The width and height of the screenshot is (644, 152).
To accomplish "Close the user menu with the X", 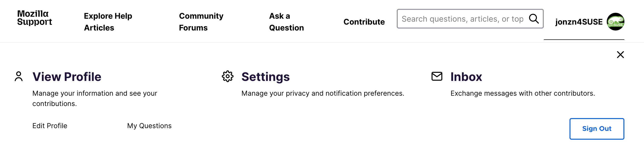I will pos(620,55).
